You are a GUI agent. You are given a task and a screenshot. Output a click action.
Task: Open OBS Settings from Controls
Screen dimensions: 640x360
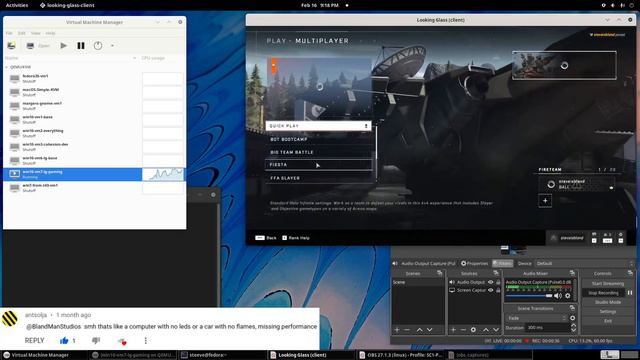[x=608, y=311]
